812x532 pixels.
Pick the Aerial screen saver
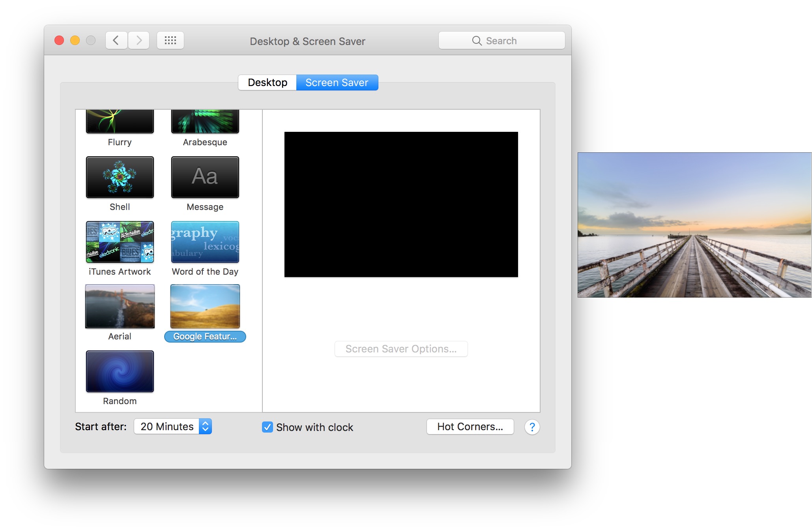(120, 306)
